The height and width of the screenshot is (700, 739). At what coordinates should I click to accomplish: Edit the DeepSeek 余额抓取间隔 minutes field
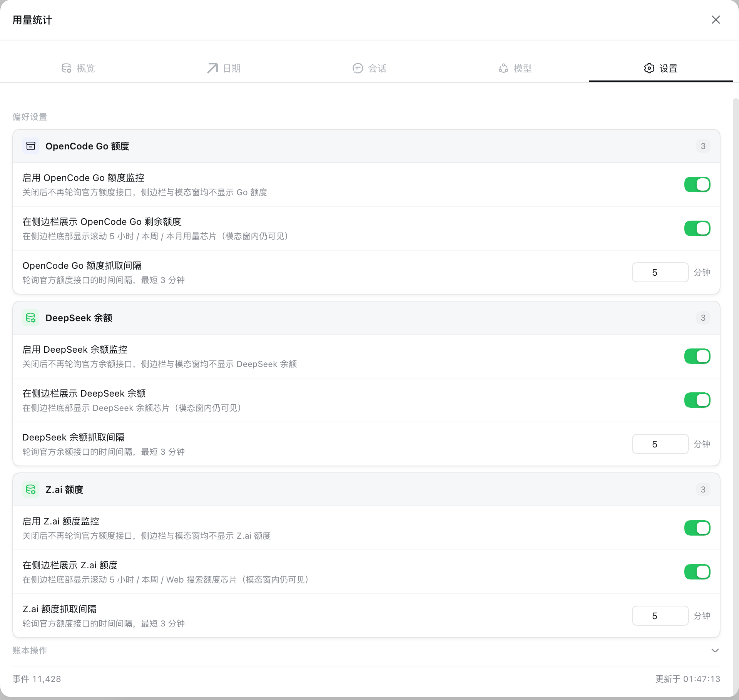[x=660, y=444]
